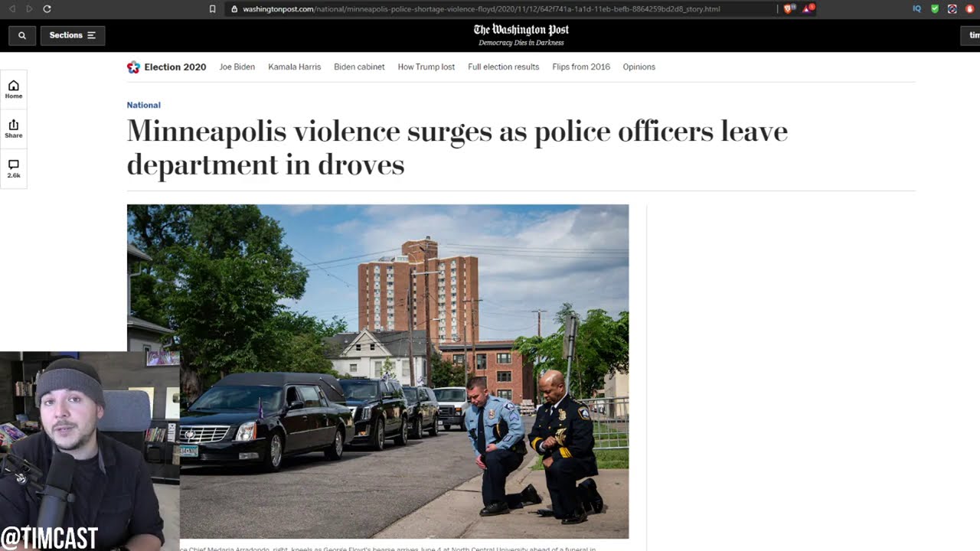Open the 2.6k comments icon
Viewport: 980px width, 551px height.
pyautogui.click(x=14, y=169)
